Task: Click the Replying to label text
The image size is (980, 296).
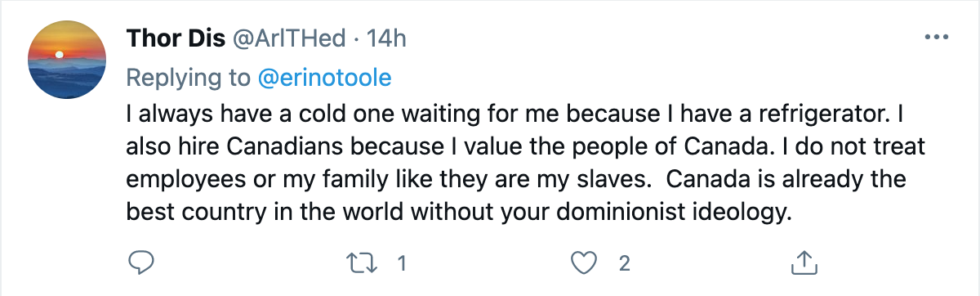Action: coord(189,78)
